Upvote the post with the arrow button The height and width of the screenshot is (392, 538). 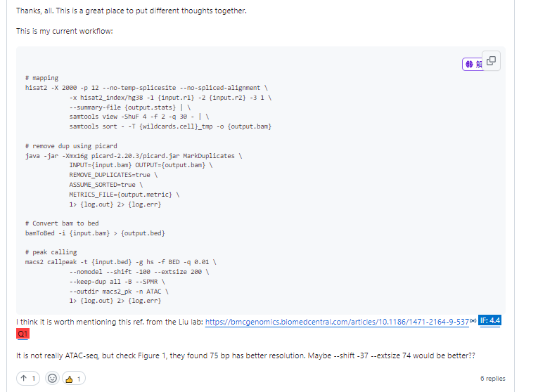(x=27, y=379)
